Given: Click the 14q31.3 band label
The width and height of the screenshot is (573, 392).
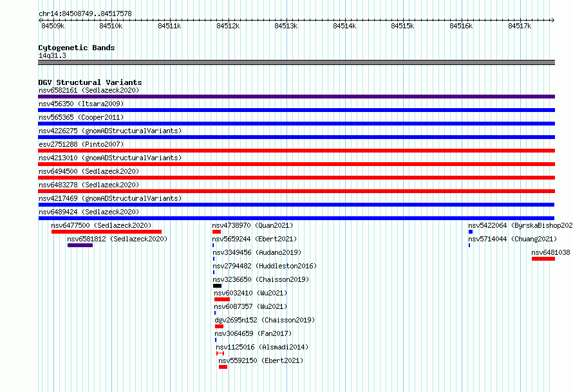Looking at the screenshot, I should pyautogui.click(x=52, y=55).
